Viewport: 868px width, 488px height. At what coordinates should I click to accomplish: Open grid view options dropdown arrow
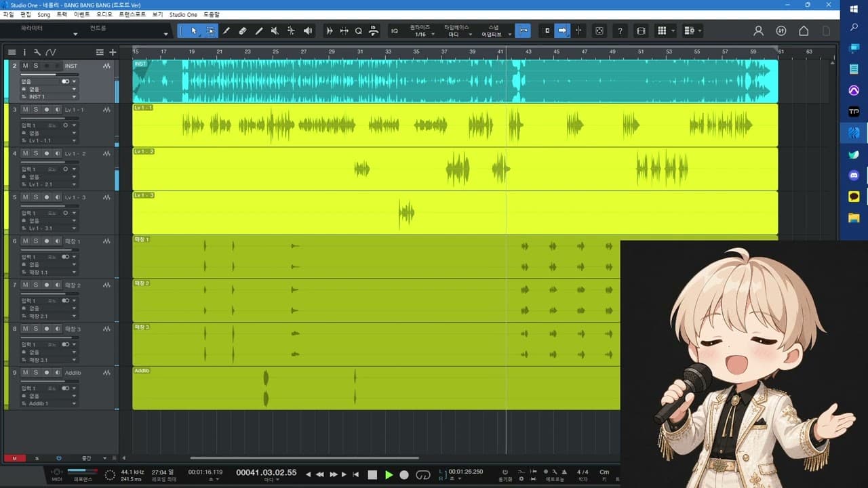tap(673, 30)
